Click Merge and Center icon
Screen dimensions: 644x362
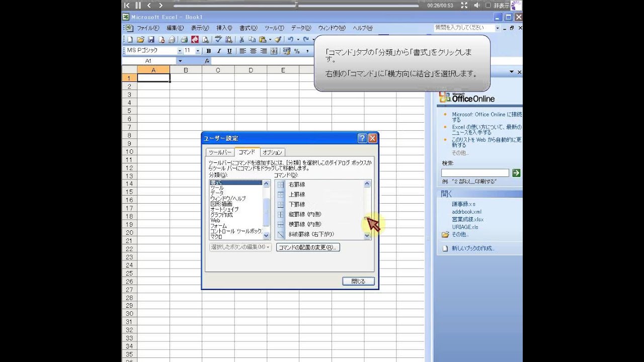(x=274, y=51)
